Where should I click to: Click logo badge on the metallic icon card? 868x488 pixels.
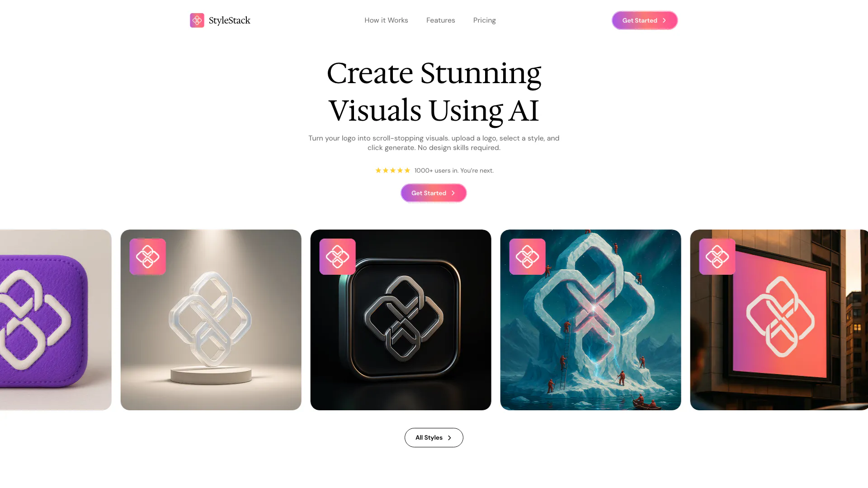[x=338, y=257]
